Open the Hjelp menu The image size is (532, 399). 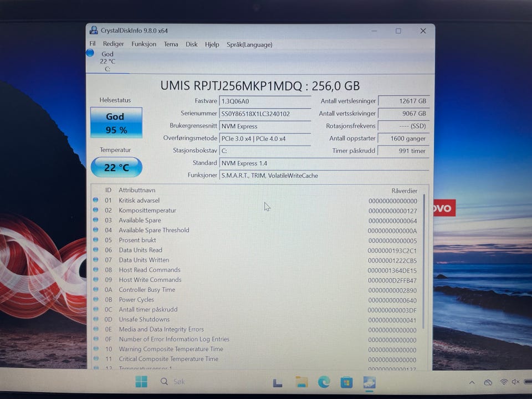pos(212,44)
